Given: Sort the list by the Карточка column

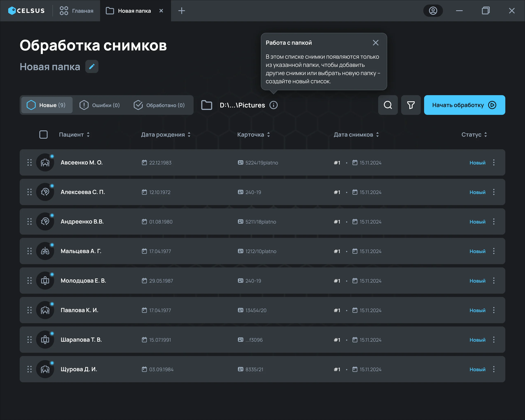Looking at the screenshot, I should tap(253, 134).
